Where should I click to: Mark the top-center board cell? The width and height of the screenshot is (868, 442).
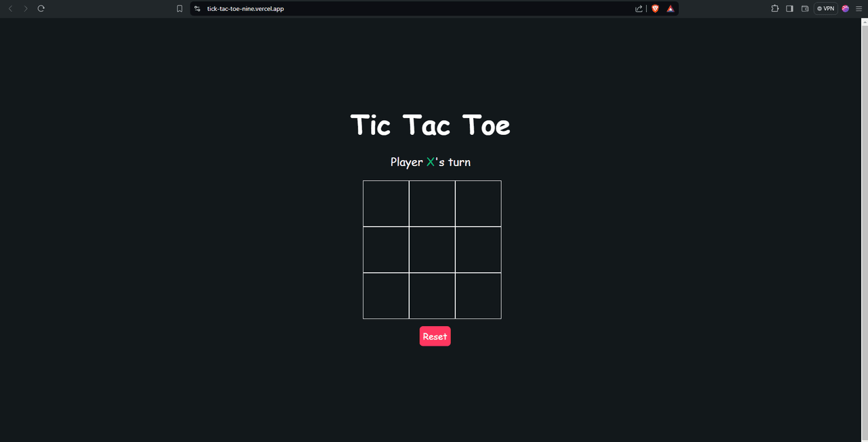pyautogui.click(x=432, y=203)
